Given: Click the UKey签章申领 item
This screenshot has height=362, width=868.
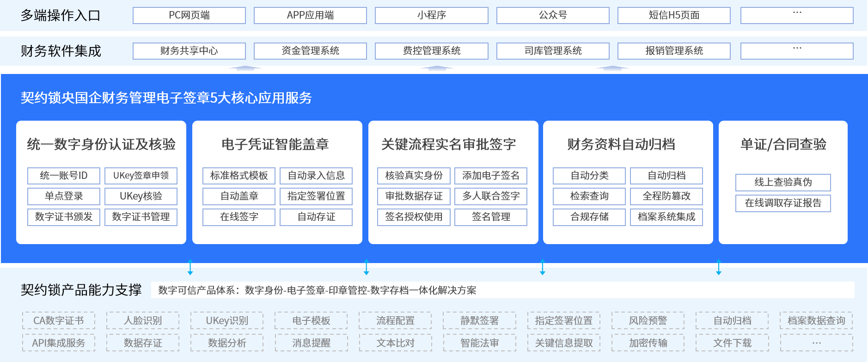Looking at the screenshot, I should [141, 176].
